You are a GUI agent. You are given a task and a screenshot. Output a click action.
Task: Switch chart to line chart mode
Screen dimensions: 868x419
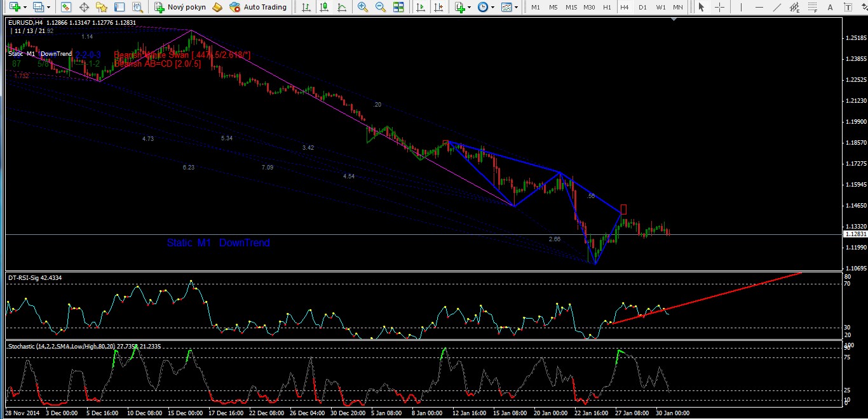tap(342, 7)
